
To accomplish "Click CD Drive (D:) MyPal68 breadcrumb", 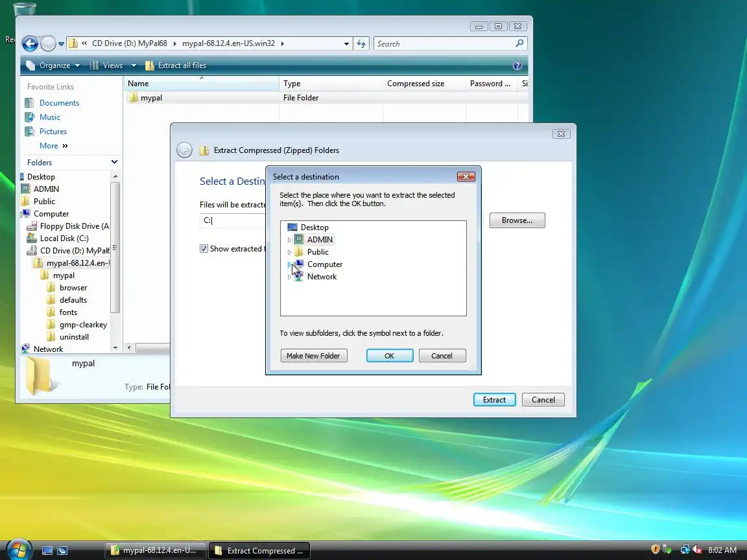I will tap(129, 43).
